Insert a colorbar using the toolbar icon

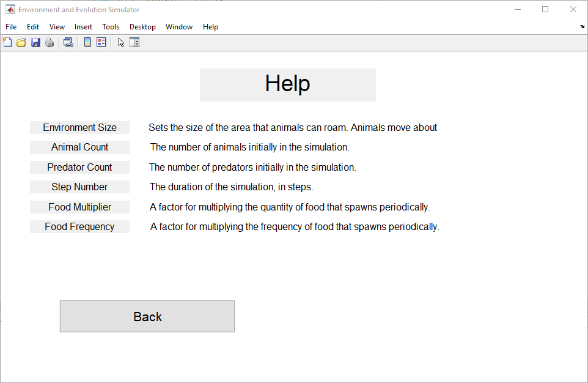[87, 42]
